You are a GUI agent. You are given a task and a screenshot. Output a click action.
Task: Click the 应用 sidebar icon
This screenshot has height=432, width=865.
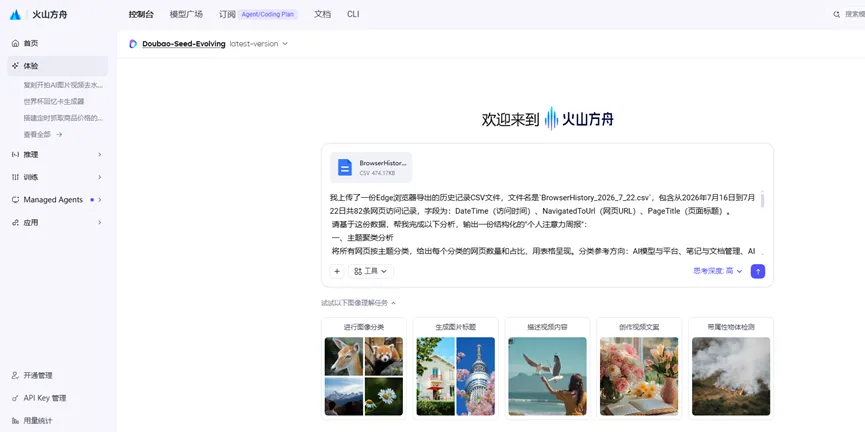[x=15, y=222]
